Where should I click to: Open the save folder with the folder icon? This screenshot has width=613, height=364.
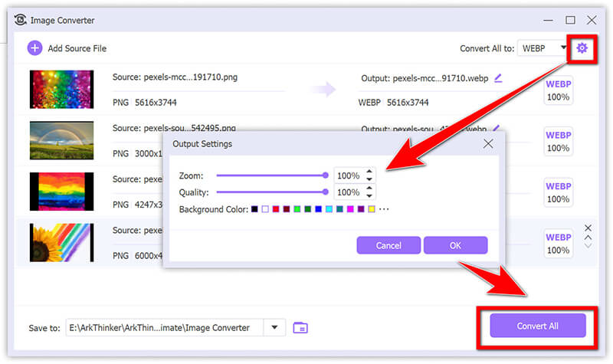pos(301,327)
